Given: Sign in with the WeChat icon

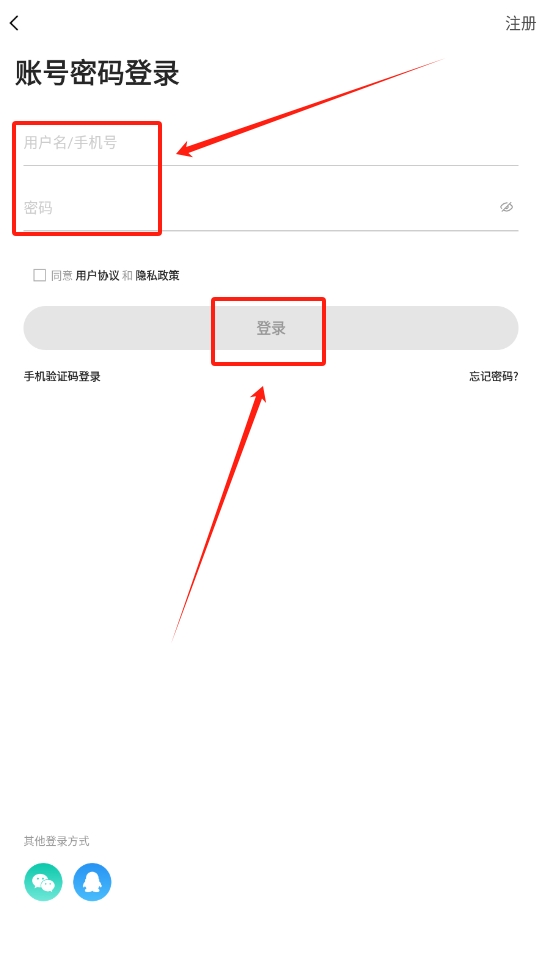Looking at the screenshot, I should 43,882.
